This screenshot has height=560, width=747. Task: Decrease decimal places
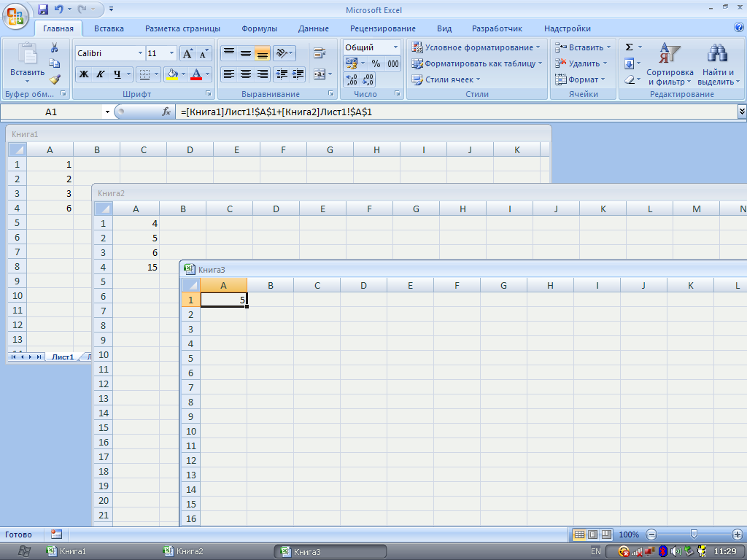click(x=368, y=79)
